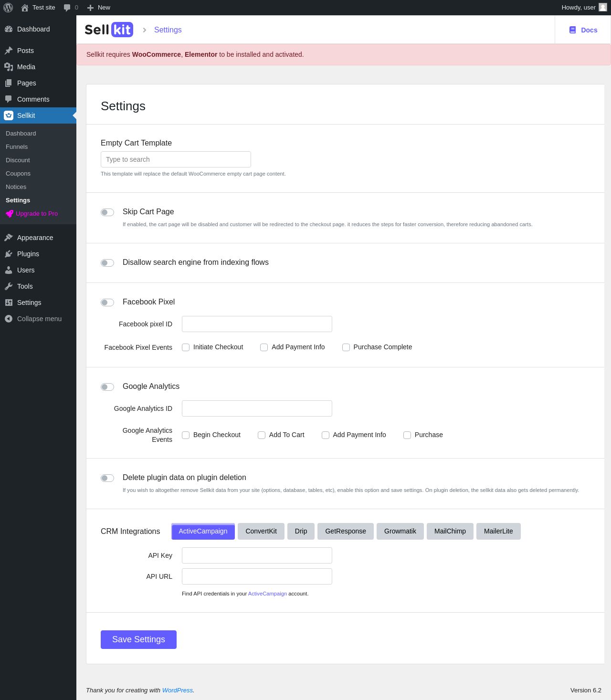Toggle the Skip Cart Page switch
611x700 pixels.
[107, 212]
